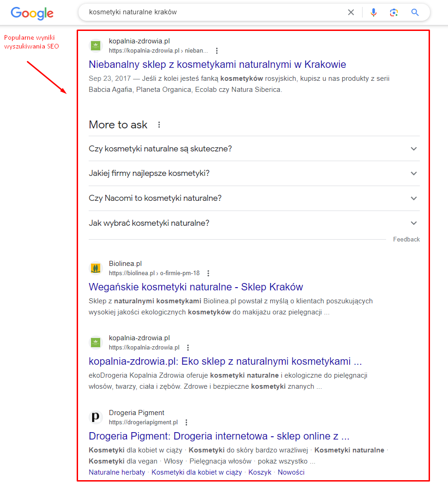The width and height of the screenshot is (448, 488).
Task: Open options menu next to kopalnia-zdrowia.pl › nieban...
Action: [217, 51]
